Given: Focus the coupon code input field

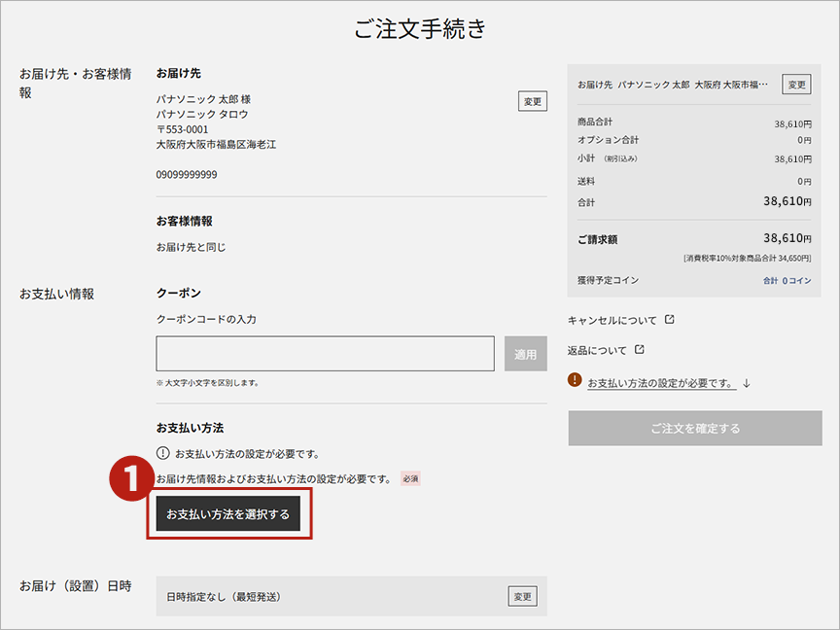Looking at the screenshot, I should (x=325, y=354).
